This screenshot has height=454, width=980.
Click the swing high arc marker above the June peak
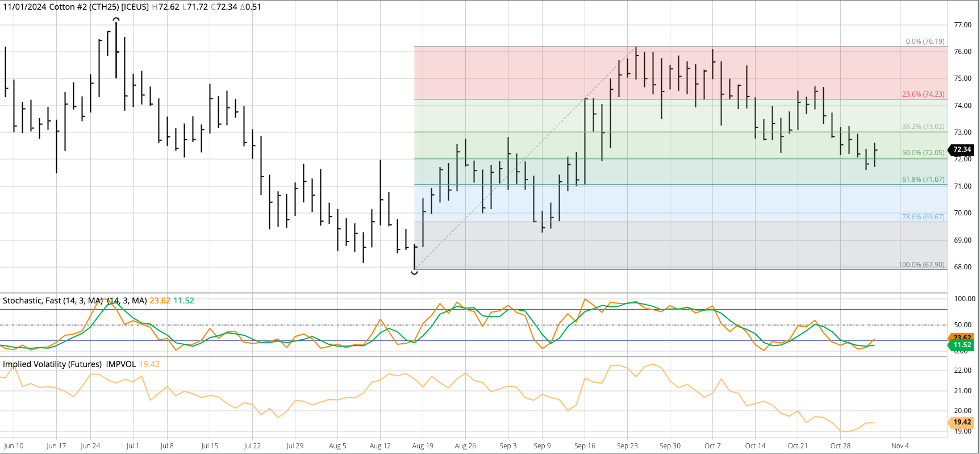point(116,20)
